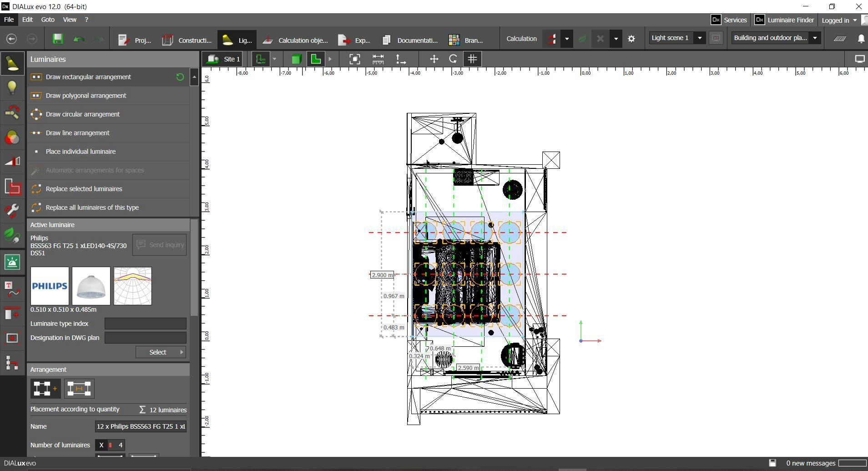Click the save project icon
Screen dimensions: 868x471
point(58,39)
